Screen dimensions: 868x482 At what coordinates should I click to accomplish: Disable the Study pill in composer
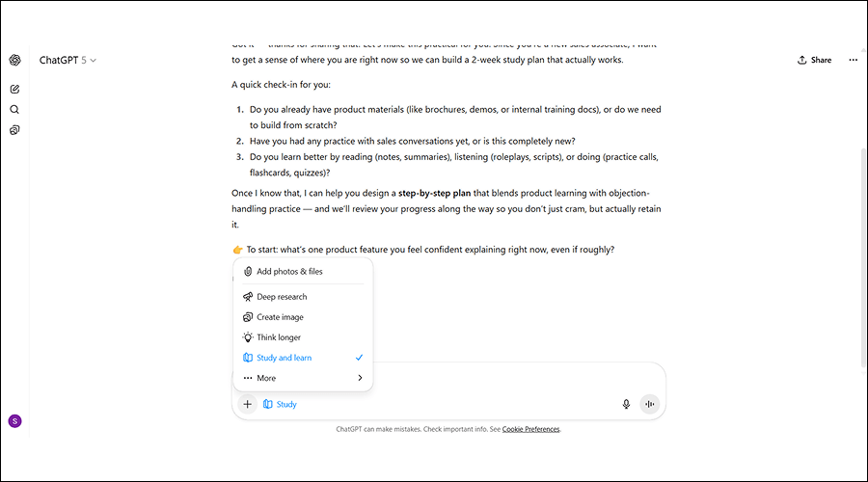281,404
